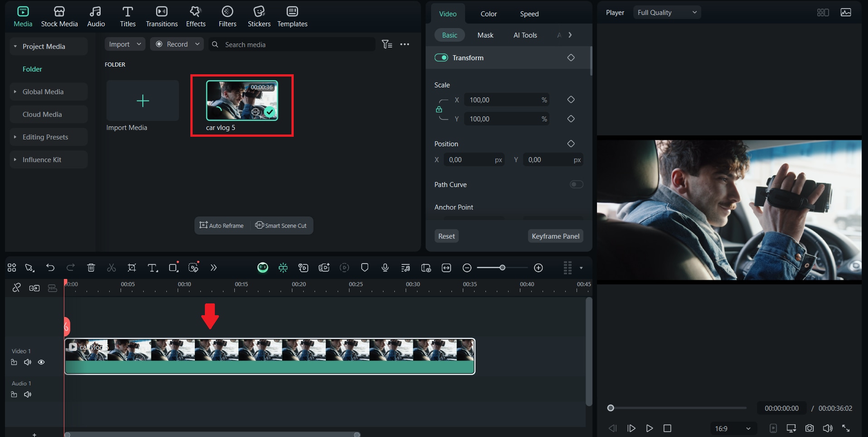Open the Effects tab
The width and height of the screenshot is (868, 437).
(196, 17)
